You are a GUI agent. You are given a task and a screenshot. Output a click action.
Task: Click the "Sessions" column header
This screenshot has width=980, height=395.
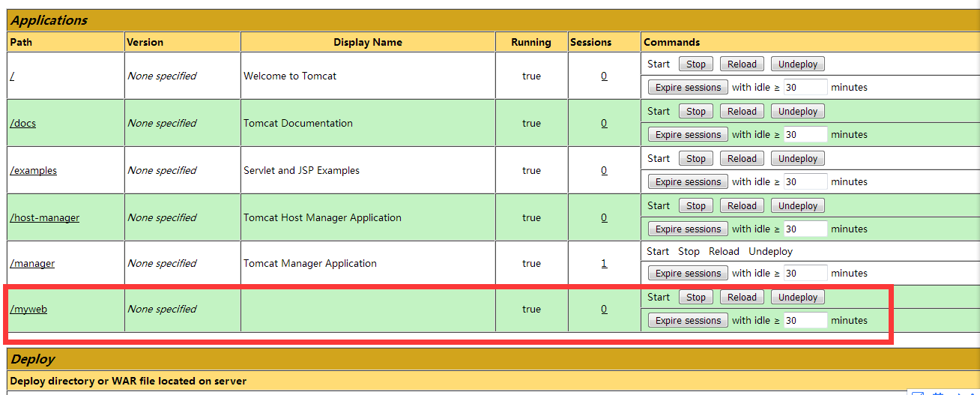(591, 42)
